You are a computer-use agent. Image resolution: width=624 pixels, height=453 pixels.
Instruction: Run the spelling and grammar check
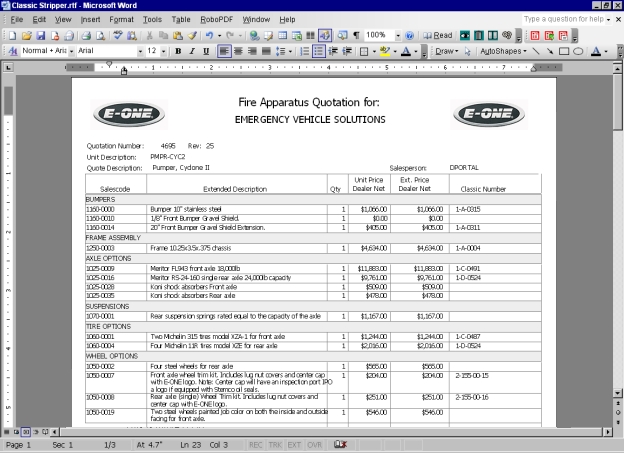[117, 36]
